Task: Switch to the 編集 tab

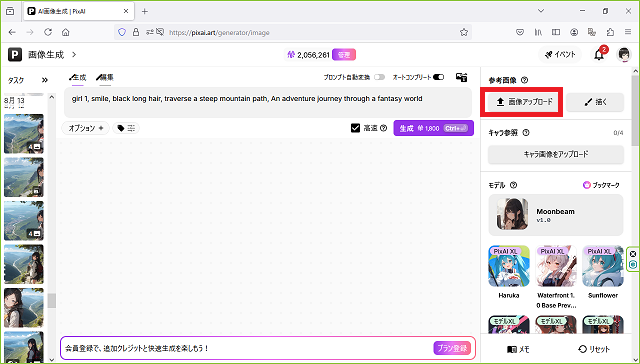Action: (105, 78)
